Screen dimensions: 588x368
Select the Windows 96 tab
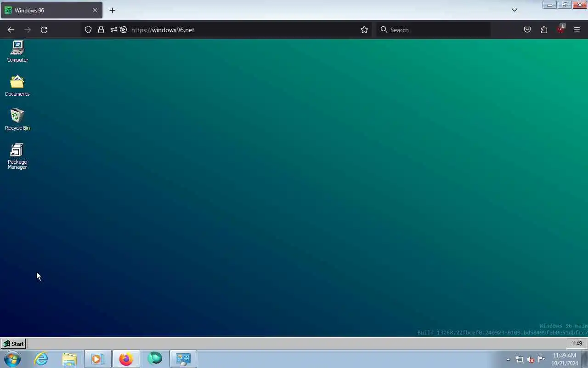click(x=51, y=10)
